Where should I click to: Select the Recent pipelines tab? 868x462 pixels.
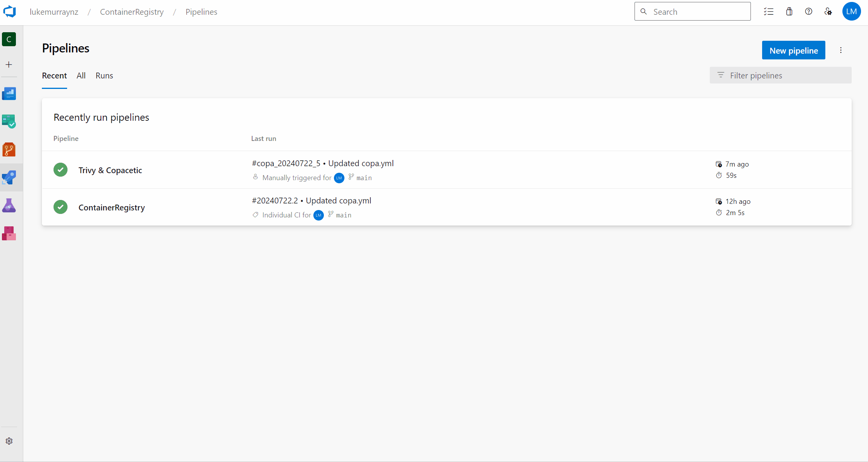tap(54, 75)
